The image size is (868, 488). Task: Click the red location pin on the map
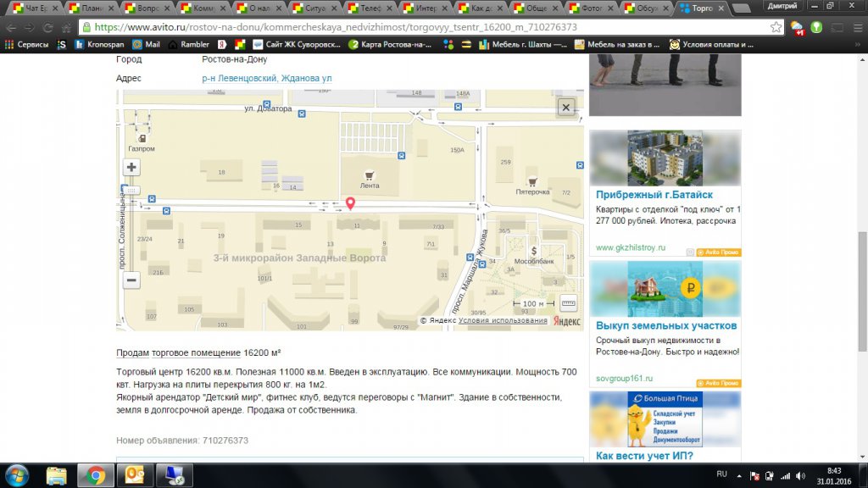pyautogui.click(x=350, y=203)
